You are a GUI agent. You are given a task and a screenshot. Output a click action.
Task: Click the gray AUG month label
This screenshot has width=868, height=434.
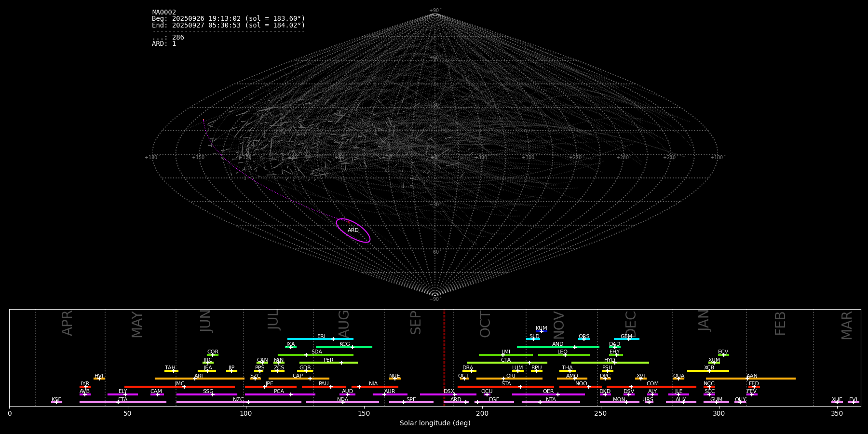[x=344, y=323]
